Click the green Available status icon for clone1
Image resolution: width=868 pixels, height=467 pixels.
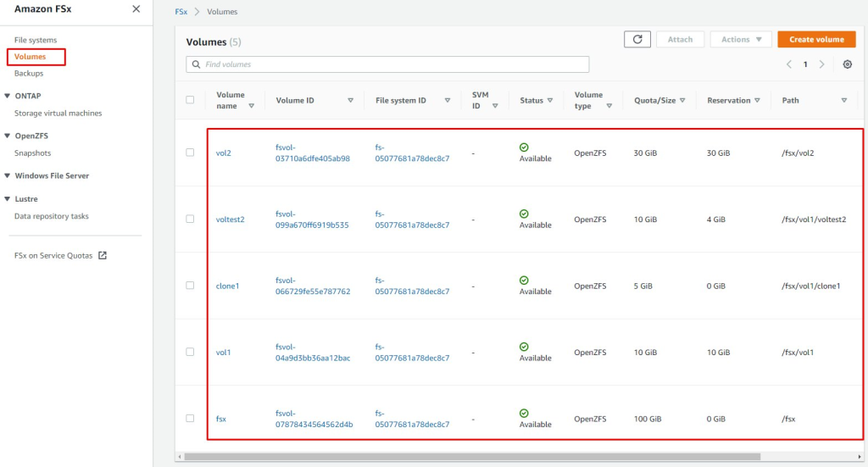pos(524,280)
